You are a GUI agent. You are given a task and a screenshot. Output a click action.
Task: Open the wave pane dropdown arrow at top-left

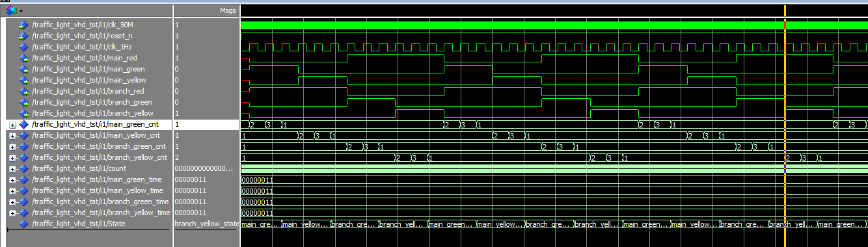click(21, 11)
